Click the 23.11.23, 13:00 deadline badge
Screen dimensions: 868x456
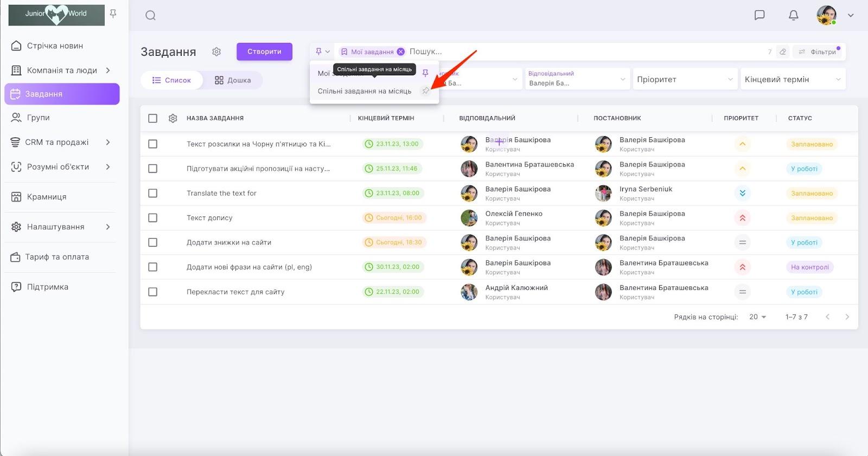(x=393, y=144)
